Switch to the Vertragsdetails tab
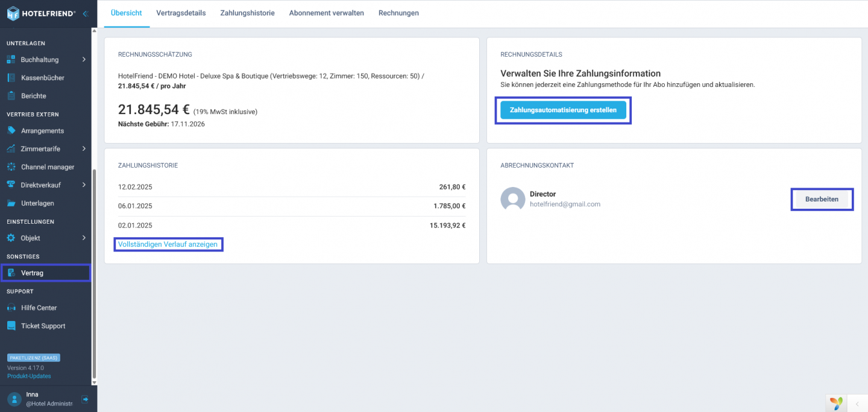This screenshot has width=868, height=412. (181, 13)
